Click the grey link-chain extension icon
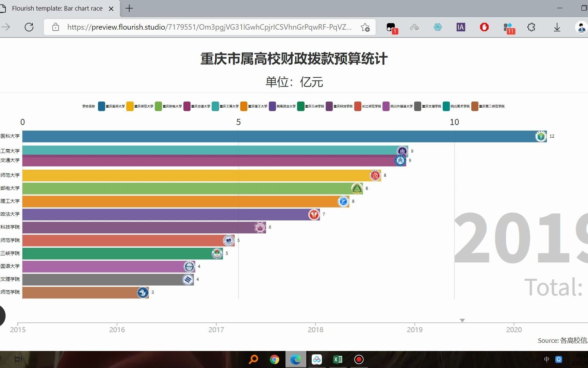The height and width of the screenshot is (368, 588). (x=414, y=27)
